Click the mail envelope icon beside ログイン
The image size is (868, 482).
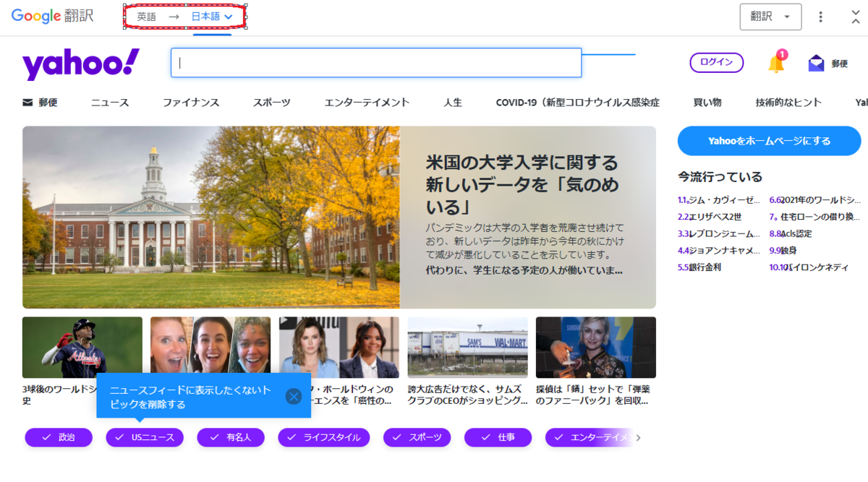point(816,64)
